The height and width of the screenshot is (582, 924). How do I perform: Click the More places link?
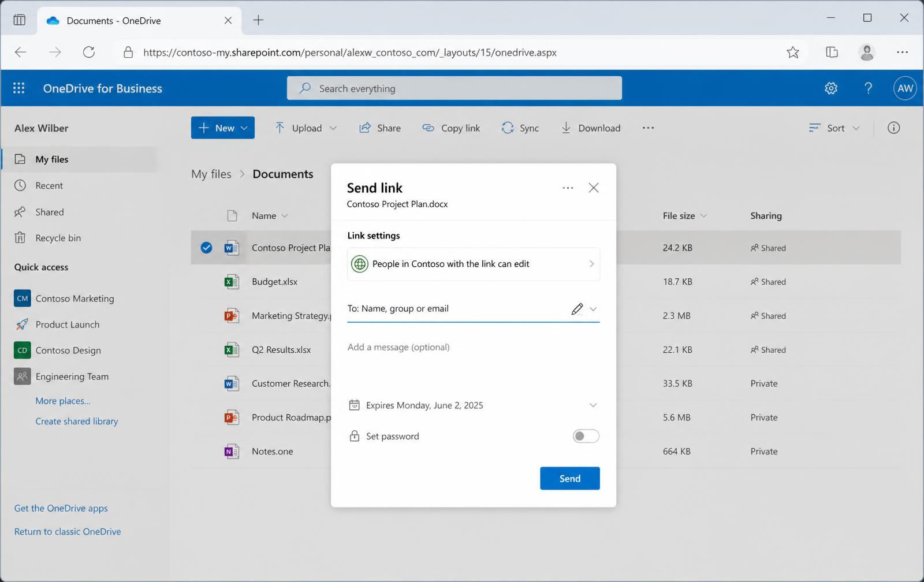click(63, 401)
